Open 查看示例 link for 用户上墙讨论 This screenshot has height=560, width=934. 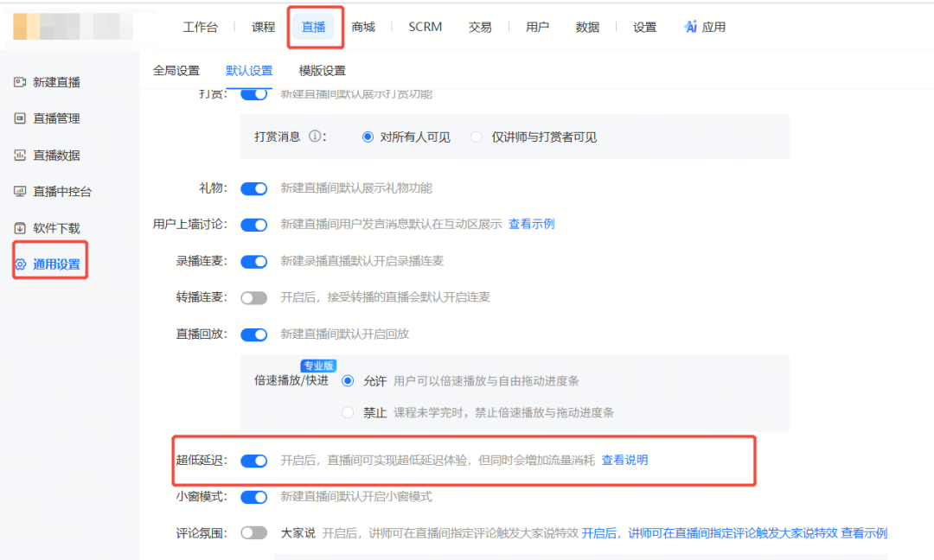pos(531,224)
